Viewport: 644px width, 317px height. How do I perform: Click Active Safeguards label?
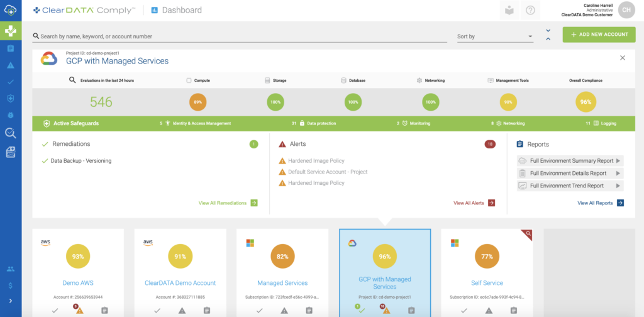pyautogui.click(x=70, y=123)
